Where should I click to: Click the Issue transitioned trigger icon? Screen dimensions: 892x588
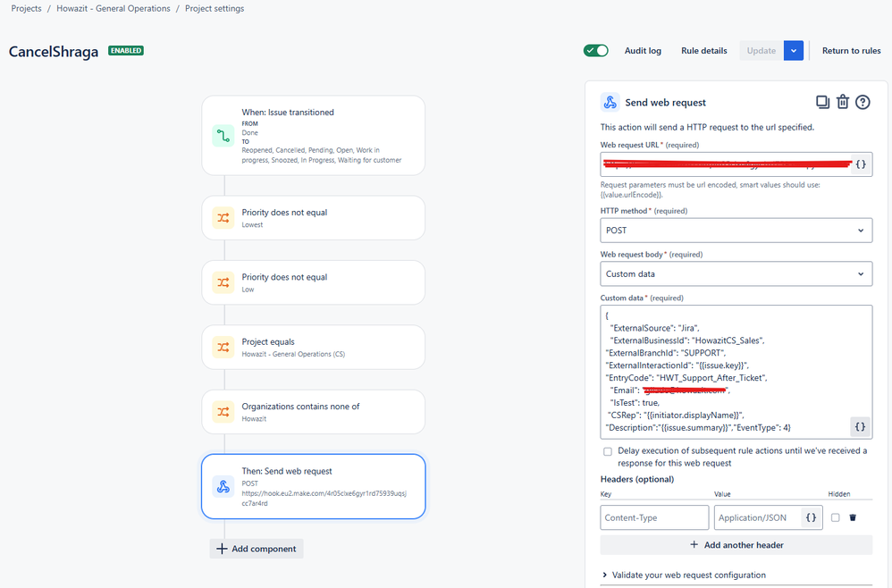(x=223, y=136)
